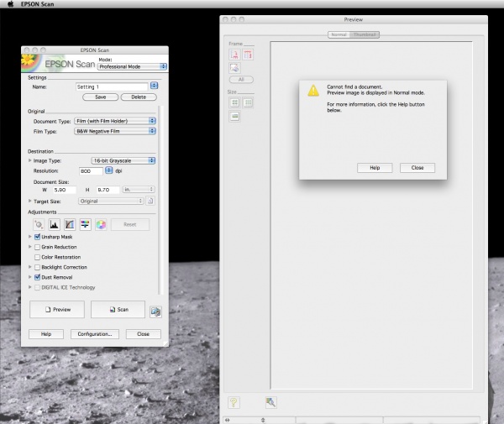Expand the Grain Reduction options triangle

point(30,247)
